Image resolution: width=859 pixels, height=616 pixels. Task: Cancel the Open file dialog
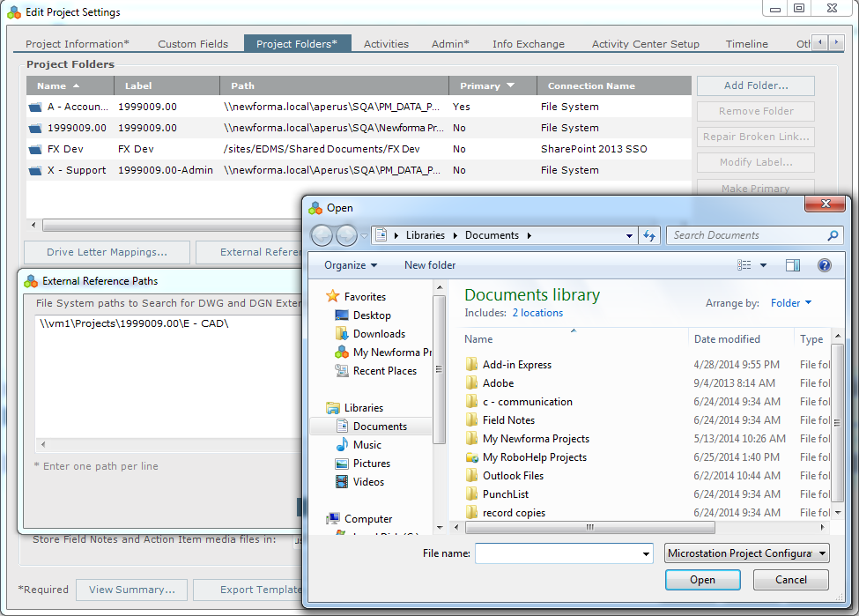pos(791,580)
